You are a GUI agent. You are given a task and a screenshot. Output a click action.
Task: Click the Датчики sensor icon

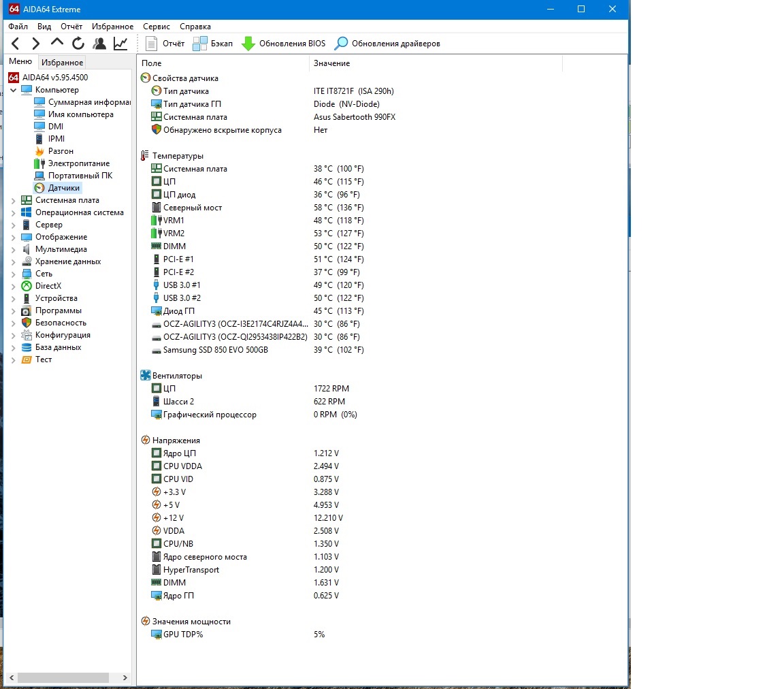(x=39, y=188)
